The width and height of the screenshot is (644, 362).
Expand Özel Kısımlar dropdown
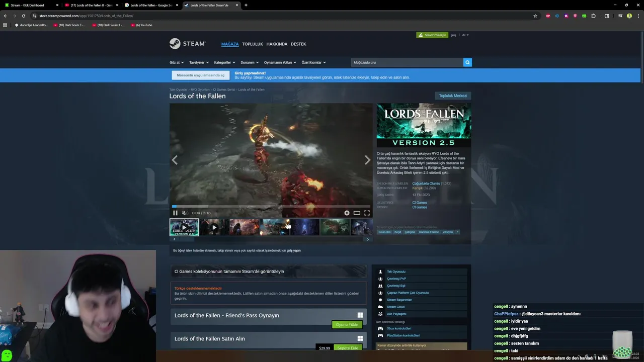coord(313,62)
